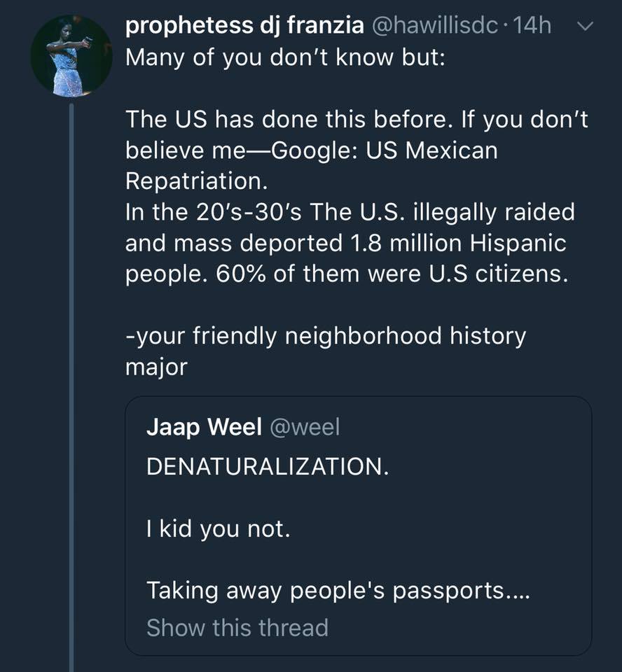Open Jaap Weel's name in quoted tweet

tap(204, 428)
